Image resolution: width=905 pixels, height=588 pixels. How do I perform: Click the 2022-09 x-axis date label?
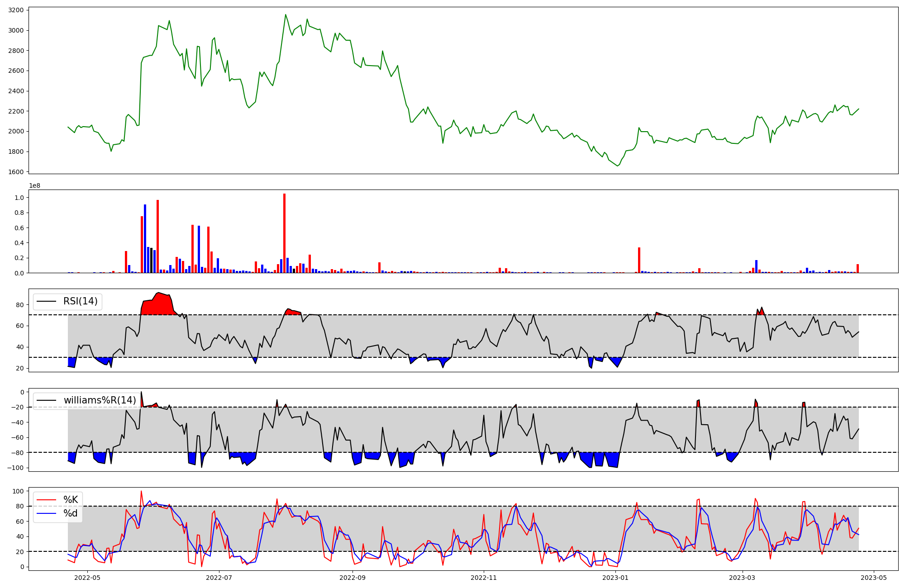(352, 578)
